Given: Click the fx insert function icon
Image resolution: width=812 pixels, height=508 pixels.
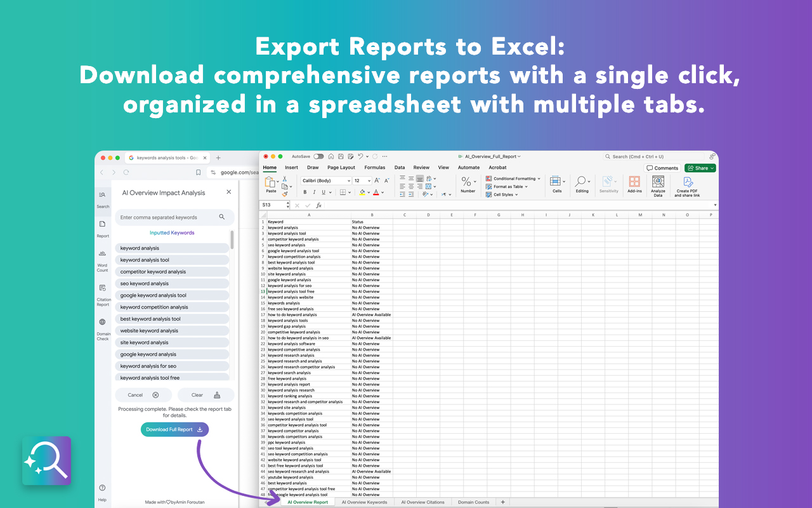Looking at the screenshot, I should pos(319,205).
